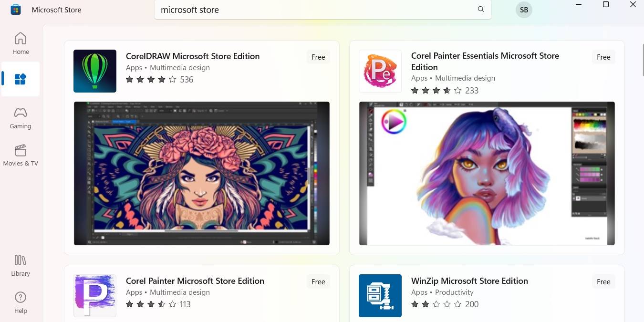Screen dimensions: 644x322
Task: Click Free on CorelDRAW Microsoft Store Edition
Action: [318, 57]
